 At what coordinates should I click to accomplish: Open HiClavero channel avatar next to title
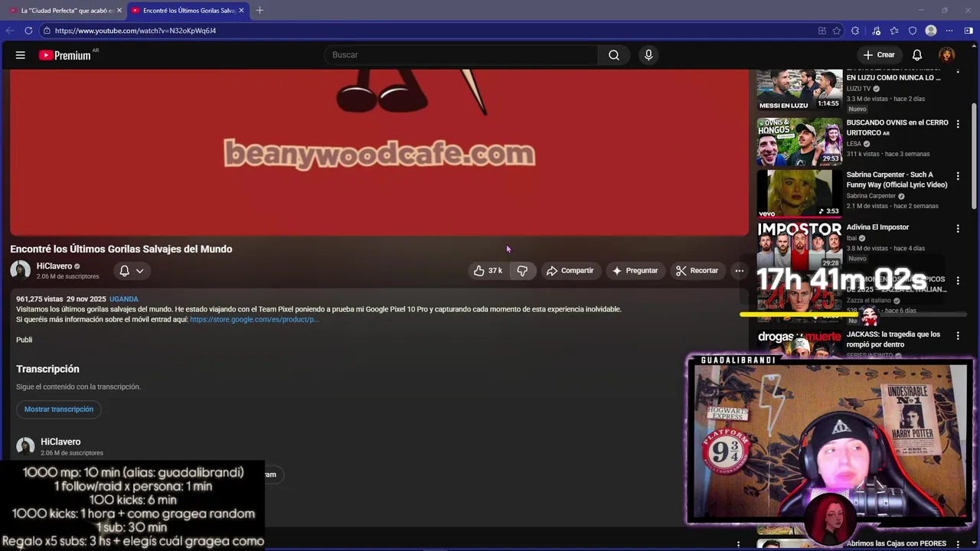click(21, 270)
